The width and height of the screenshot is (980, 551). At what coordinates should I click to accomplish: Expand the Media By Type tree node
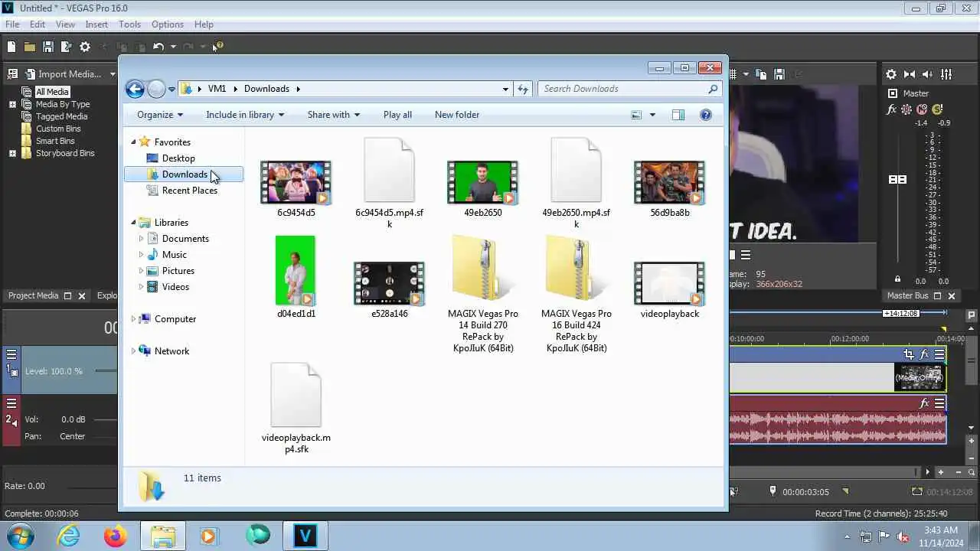12,104
